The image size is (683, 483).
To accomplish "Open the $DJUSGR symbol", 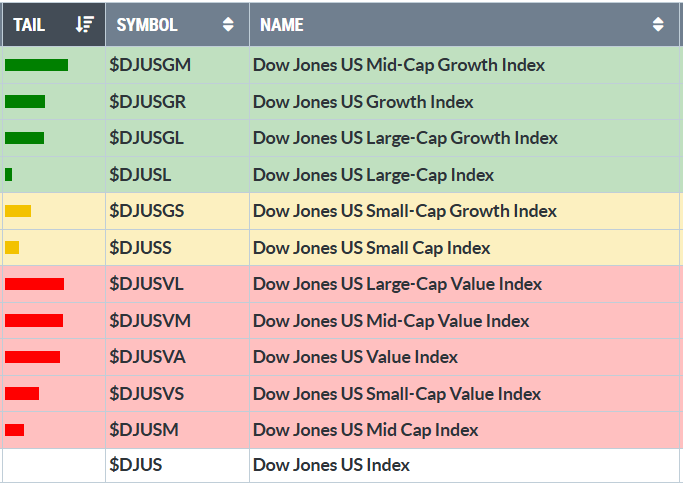I will [147, 102].
